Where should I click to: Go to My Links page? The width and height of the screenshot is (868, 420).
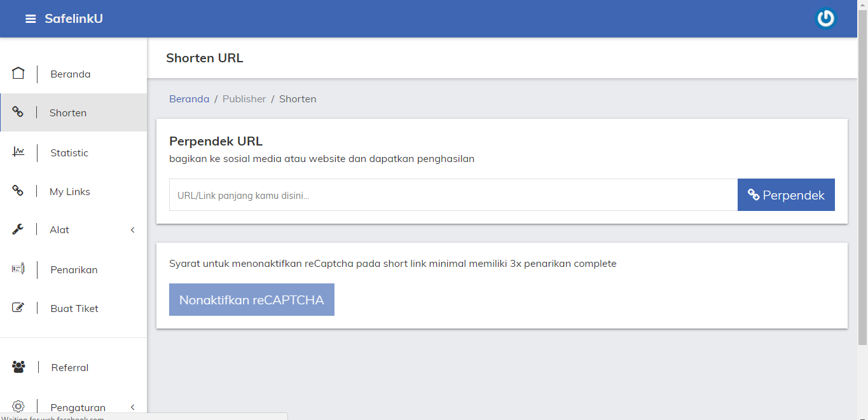click(70, 192)
